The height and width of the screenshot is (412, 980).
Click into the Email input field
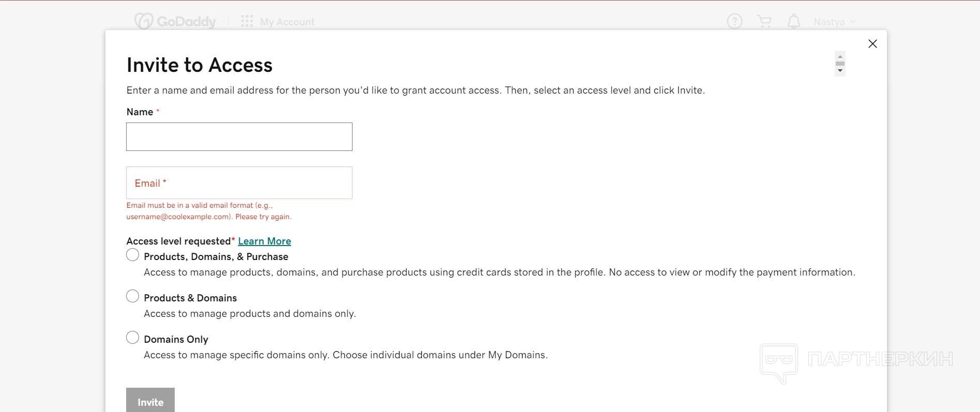tap(239, 183)
